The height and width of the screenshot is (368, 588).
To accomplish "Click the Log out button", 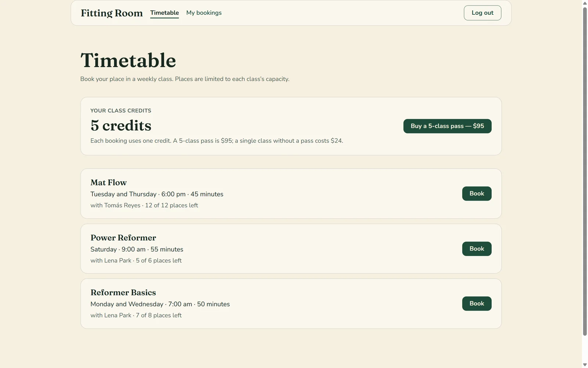I will pos(483,13).
